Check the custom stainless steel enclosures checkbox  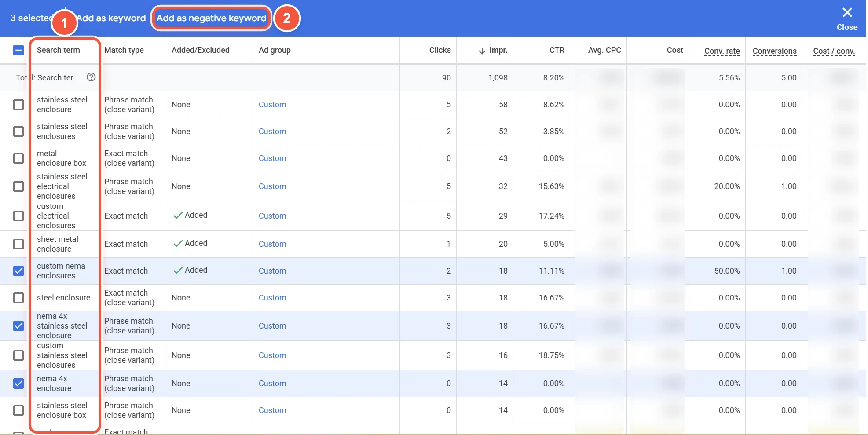click(18, 355)
